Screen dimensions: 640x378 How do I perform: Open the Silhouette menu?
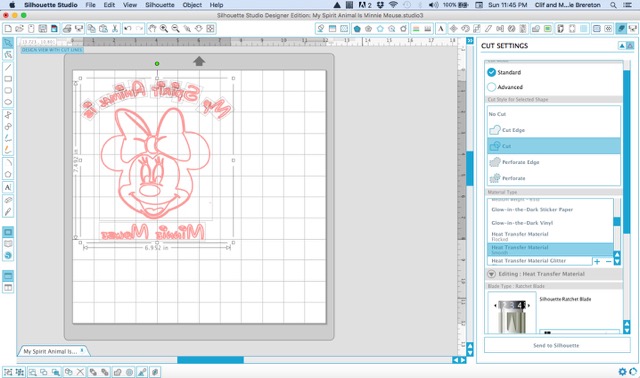point(160,5)
